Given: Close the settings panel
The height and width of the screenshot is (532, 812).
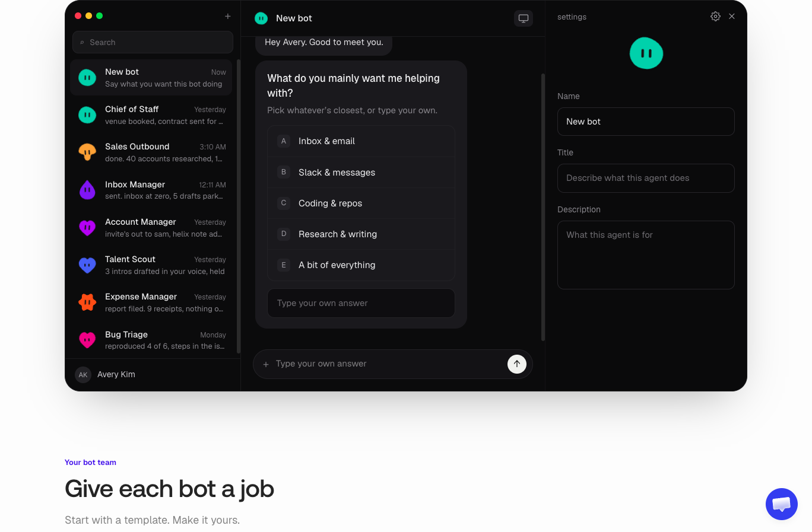Looking at the screenshot, I should (x=732, y=17).
